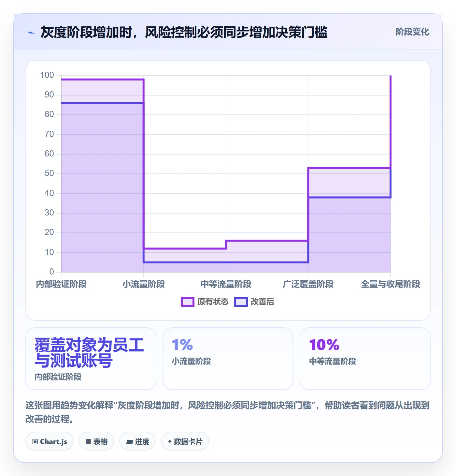
Task: Click the 阶段变化 label in the header
Action: pos(412,32)
